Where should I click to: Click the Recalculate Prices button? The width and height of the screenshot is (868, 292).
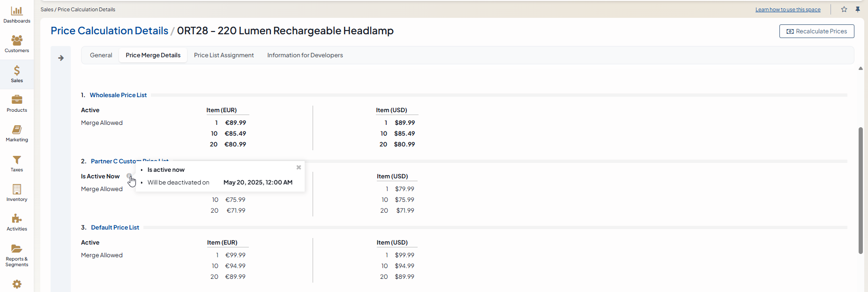(816, 31)
